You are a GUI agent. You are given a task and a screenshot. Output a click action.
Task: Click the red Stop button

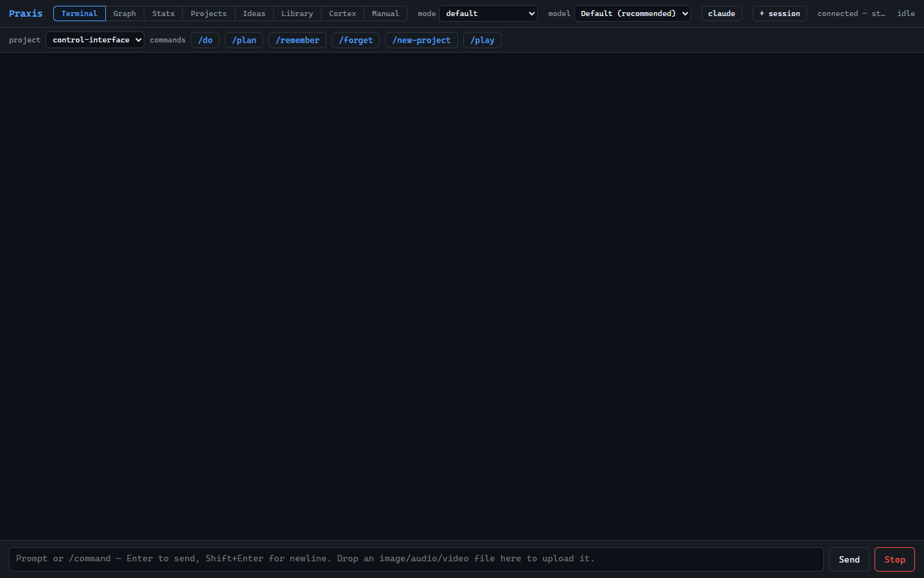coord(894,559)
